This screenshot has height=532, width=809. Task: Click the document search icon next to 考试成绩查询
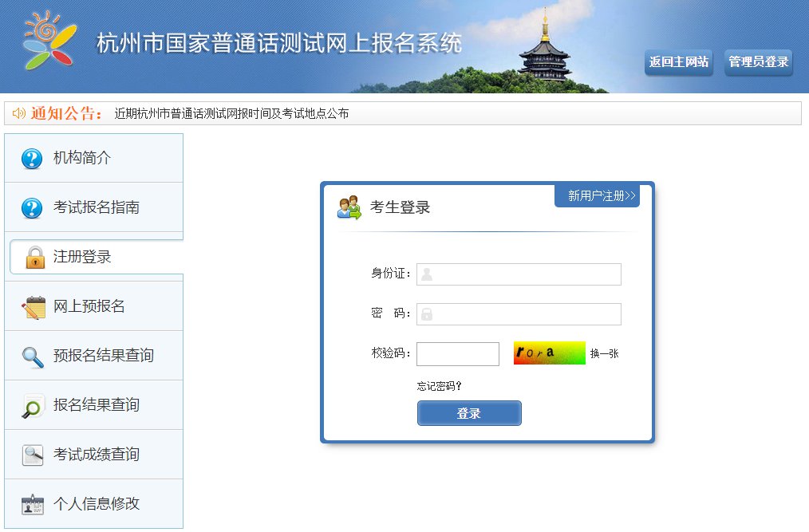pyautogui.click(x=33, y=455)
